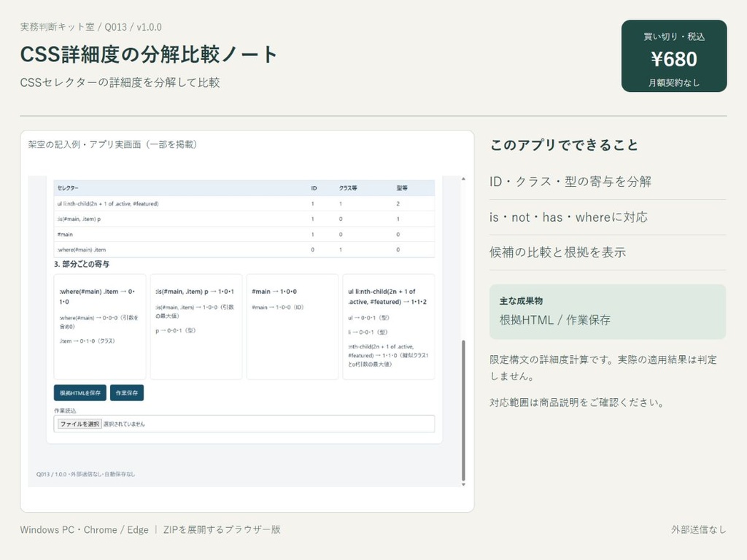Click the ID・クラス・型の寄与を分解 feature item

(x=570, y=182)
